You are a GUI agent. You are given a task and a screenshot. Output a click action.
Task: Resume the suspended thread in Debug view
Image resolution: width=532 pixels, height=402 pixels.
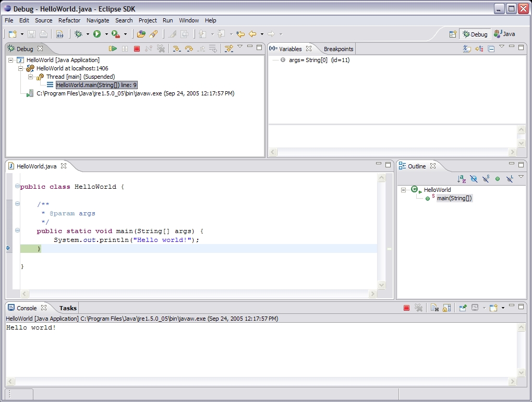coord(113,49)
